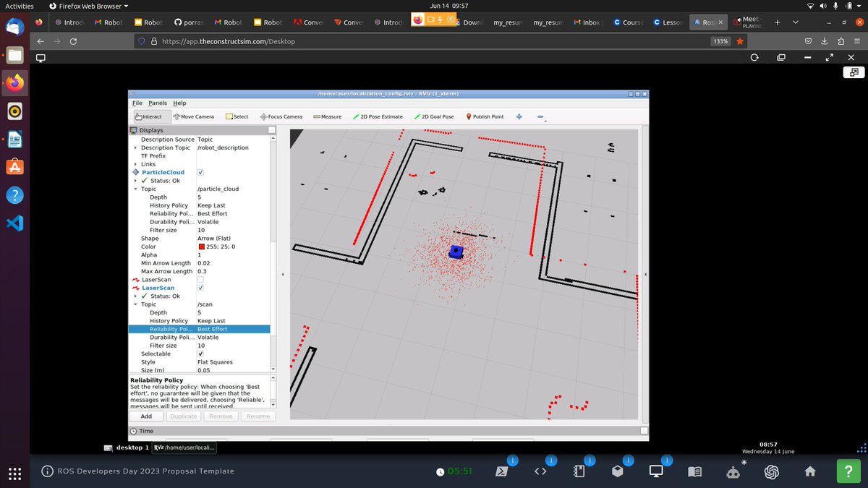Open the graphical tools monitor icon

pos(656,471)
